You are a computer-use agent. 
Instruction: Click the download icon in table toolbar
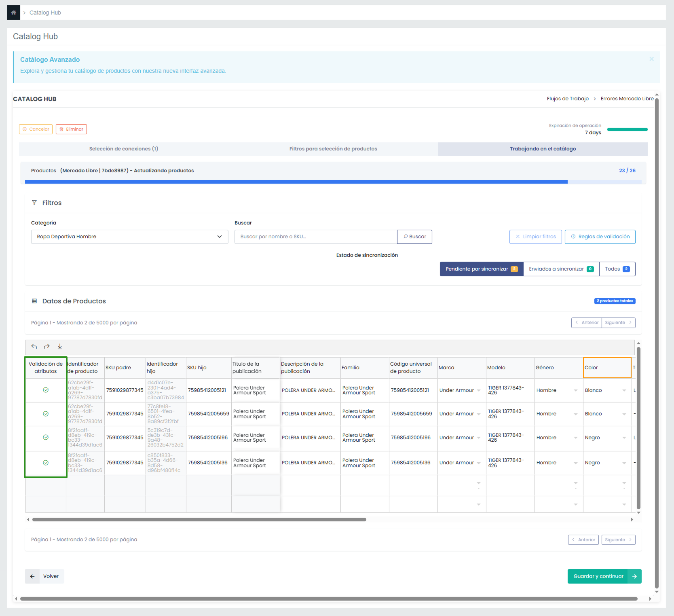[60, 347]
